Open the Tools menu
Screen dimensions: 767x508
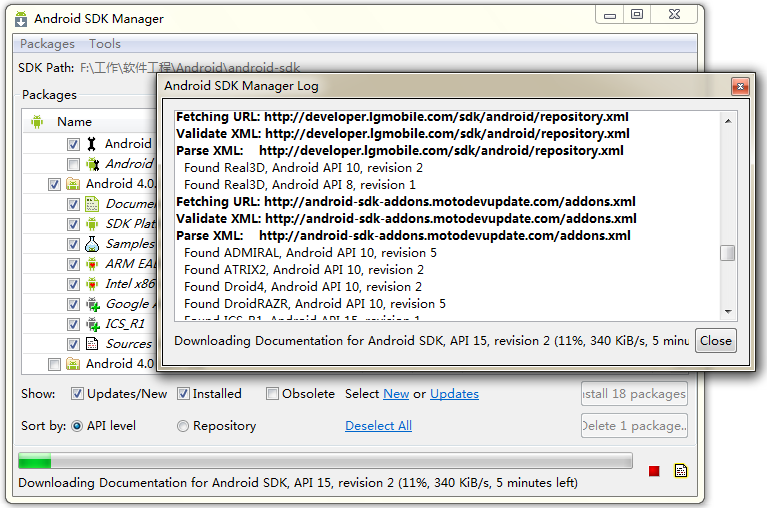click(105, 44)
